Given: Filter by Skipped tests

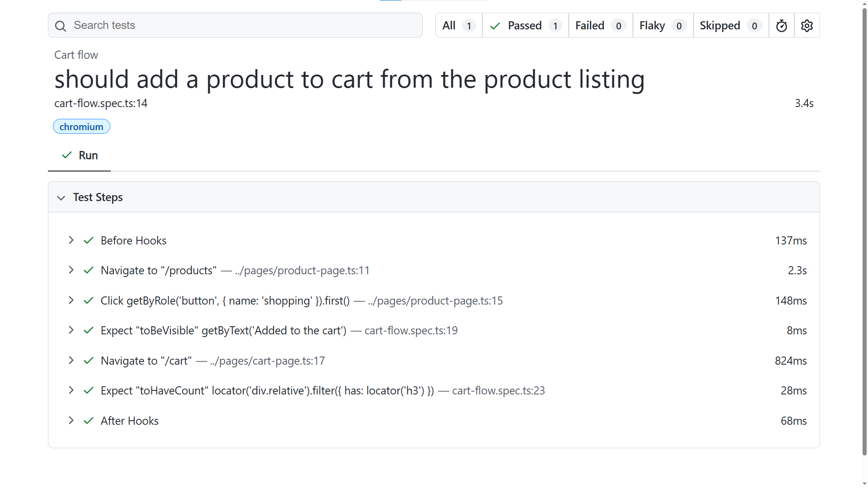Looking at the screenshot, I should click(x=730, y=26).
